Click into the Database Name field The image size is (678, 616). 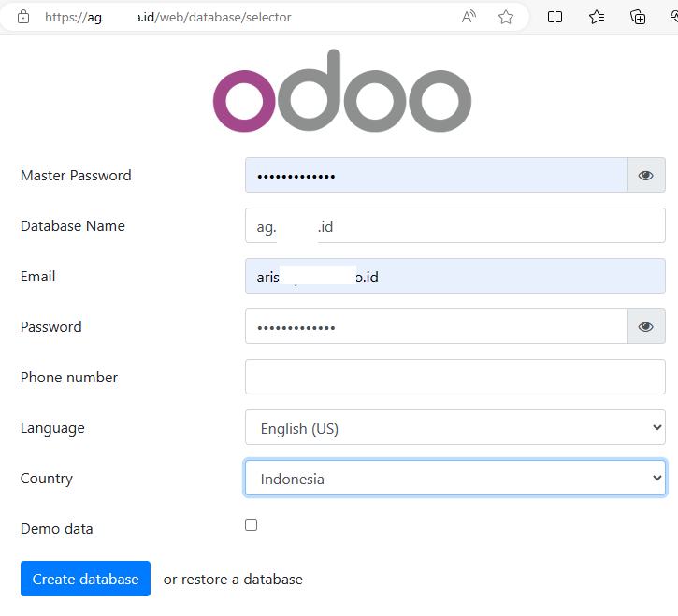[x=454, y=225]
